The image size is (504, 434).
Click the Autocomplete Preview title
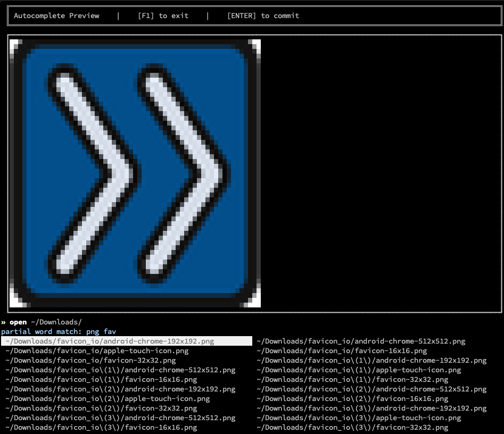click(x=56, y=15)
